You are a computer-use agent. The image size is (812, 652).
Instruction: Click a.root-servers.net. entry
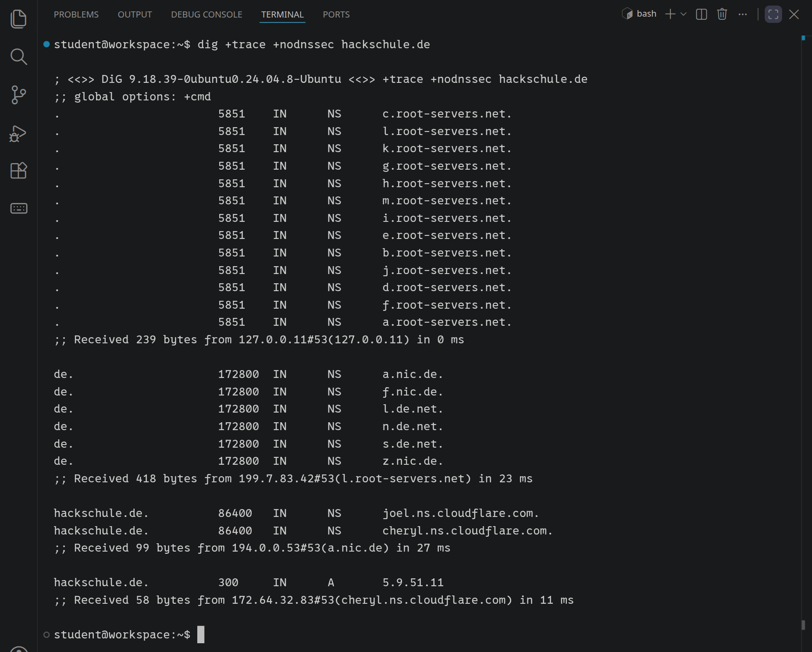pos(447,322)
